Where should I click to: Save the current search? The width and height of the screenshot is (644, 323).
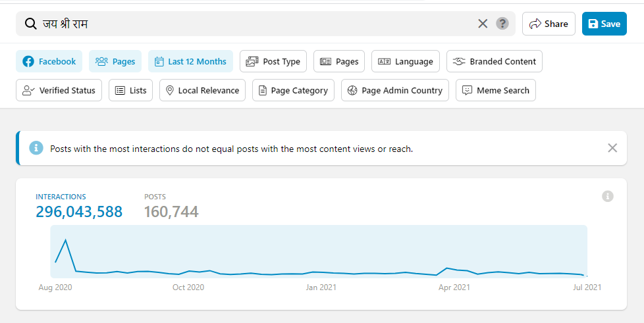[x=604, y=24]
